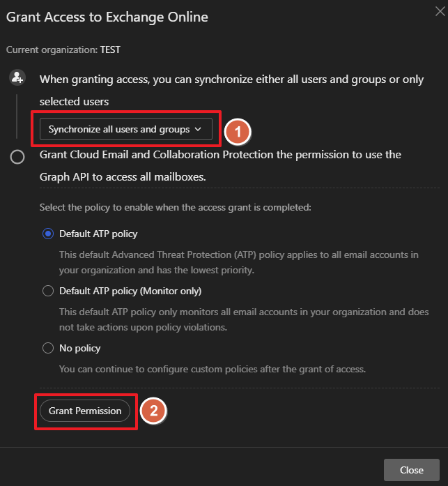Click the add-user step icon
Viewport: 448px width, 486px height.
click(17, 77)
